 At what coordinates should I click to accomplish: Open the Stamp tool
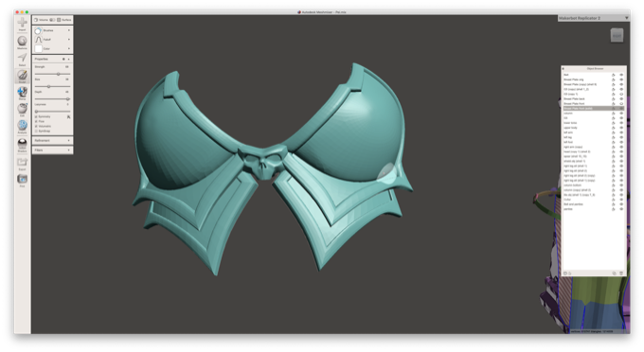[x=22, y=92]
